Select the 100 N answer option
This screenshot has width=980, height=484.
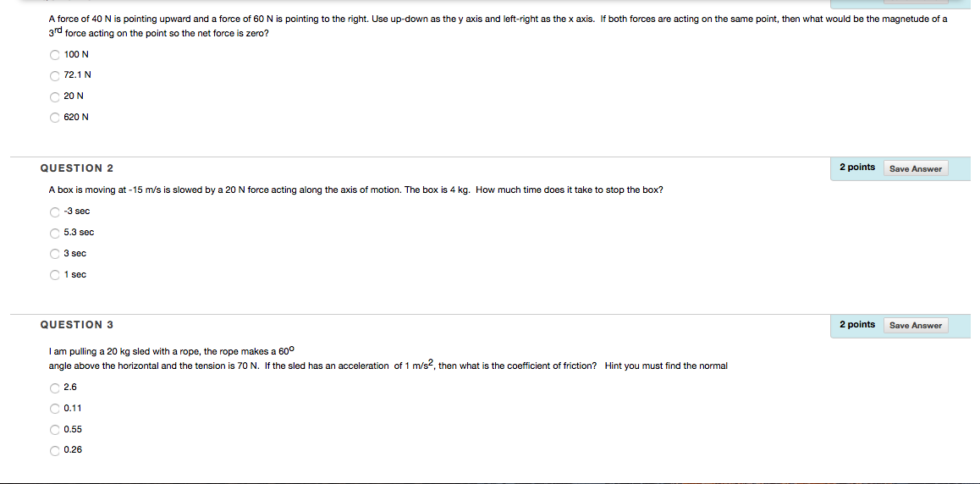pyautogui.click(x=55, y=55)
